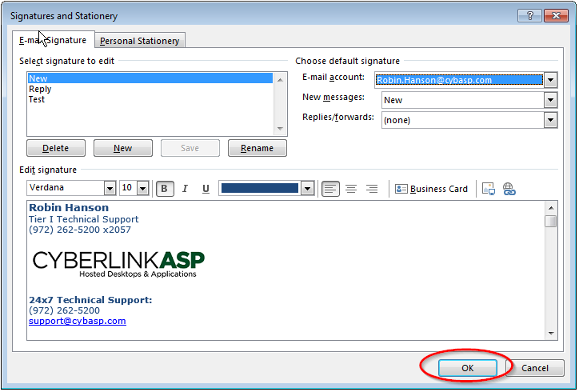The width and height of the screenshot is (579, 392).
Task: Expand Replies/forwards signature dropdown
Action: (x=550, y=120)
